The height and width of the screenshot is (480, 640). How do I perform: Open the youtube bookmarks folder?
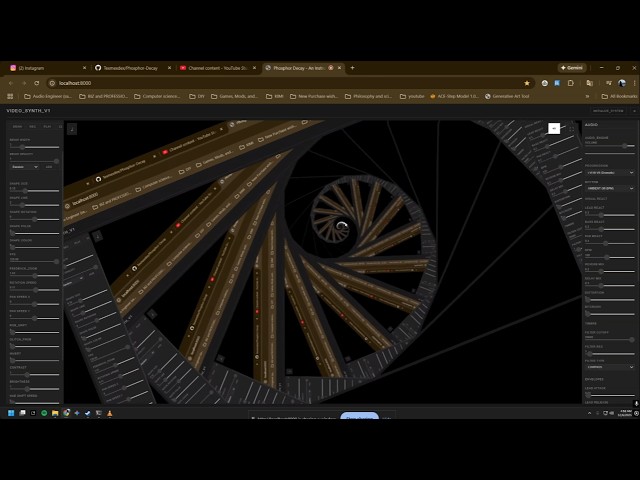click(x=412, y=96)
